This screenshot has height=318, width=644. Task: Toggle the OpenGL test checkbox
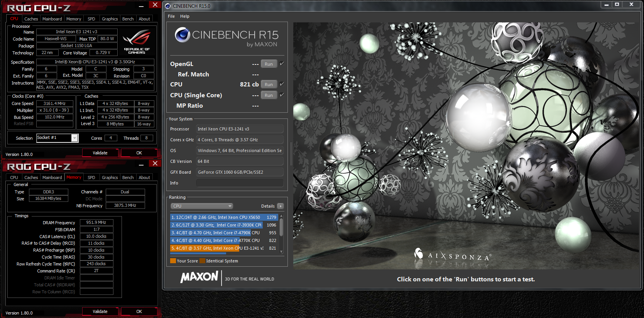pyautogui.click(x=282, y=64)
